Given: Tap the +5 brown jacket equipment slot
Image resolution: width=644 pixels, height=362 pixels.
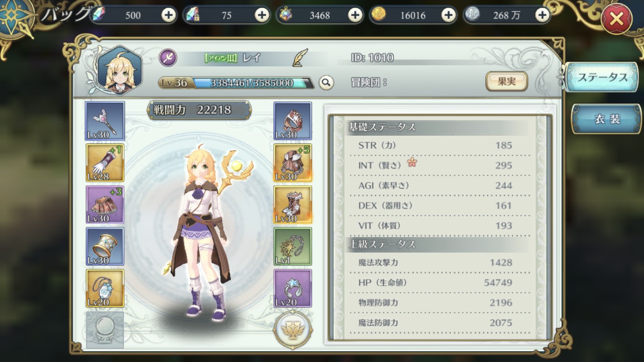Looking at the screenshot, I should point(293,163).
